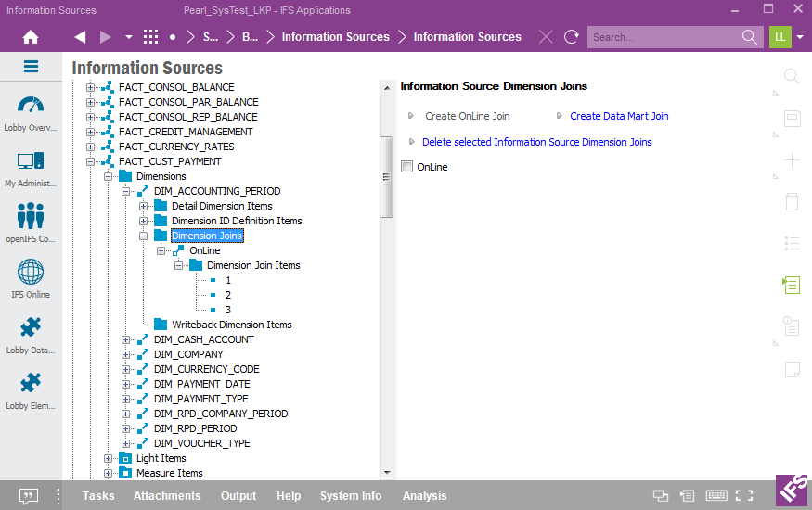The height and width of the screenshot is (510, 812).
Task: Click right-panel search magnifier icon
Action: 792,77
